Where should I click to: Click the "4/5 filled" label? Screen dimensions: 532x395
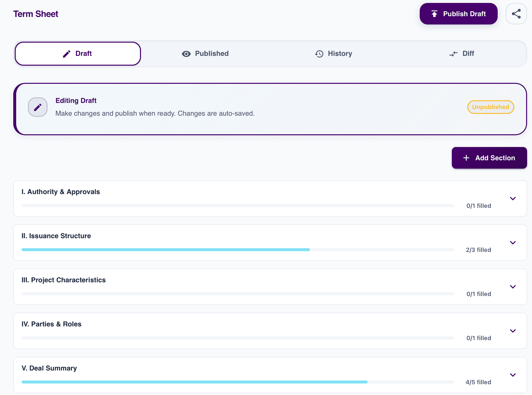tap(478, 382)
